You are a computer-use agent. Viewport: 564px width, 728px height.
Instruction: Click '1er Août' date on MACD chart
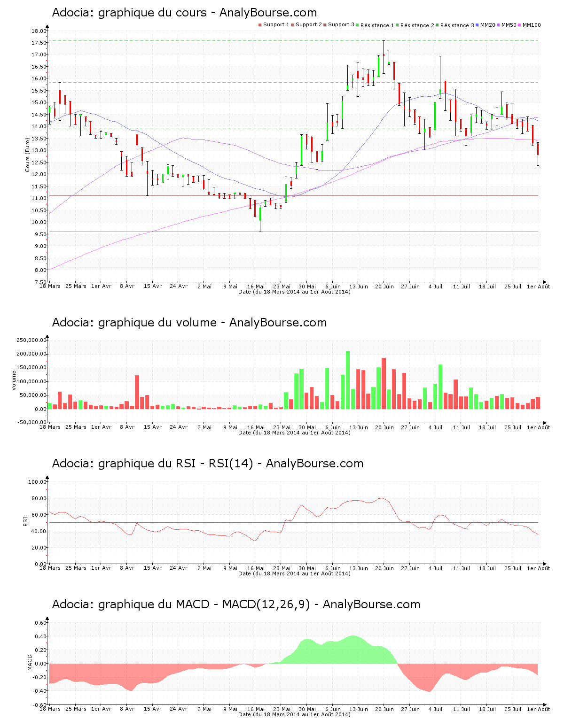(538, 709)
